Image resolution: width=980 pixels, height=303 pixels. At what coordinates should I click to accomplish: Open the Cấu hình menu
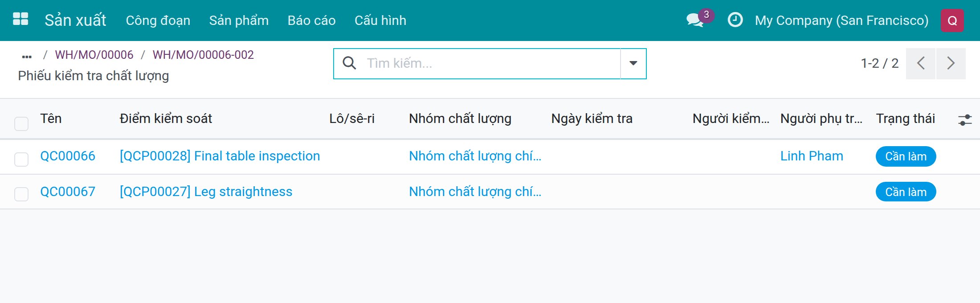tap(380, 20)
